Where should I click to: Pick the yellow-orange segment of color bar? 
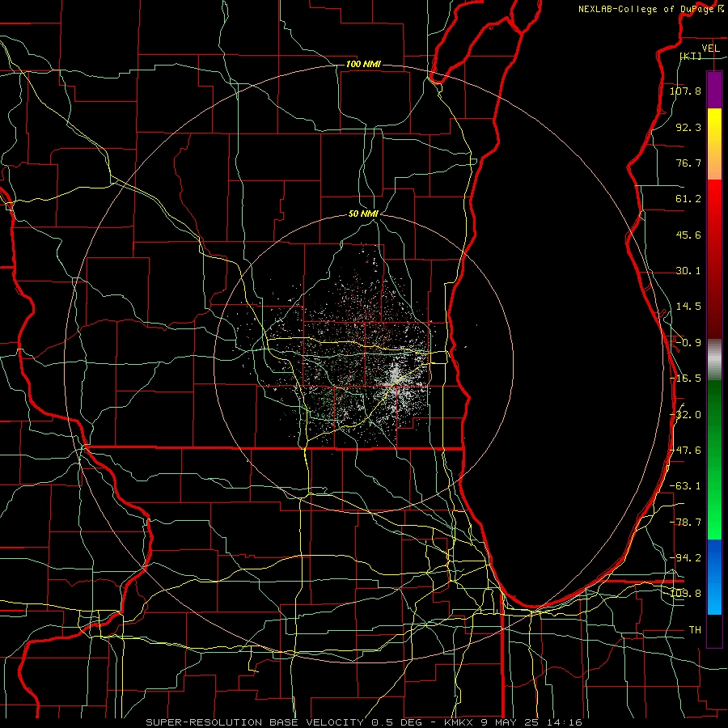point(714,144)
